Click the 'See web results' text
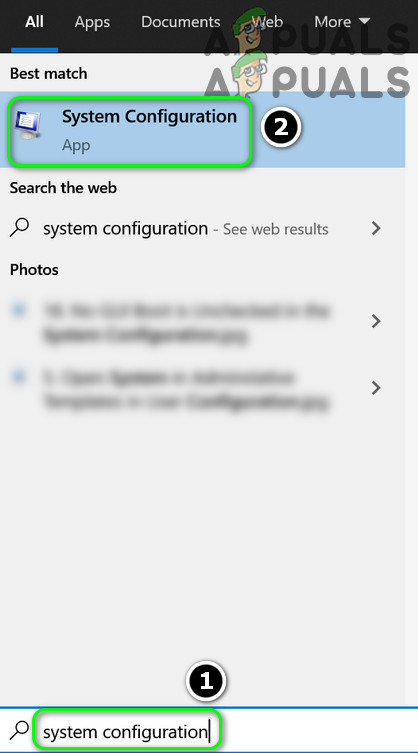The height and width of the screenshot is (753, 418). (x=275, y=230)
